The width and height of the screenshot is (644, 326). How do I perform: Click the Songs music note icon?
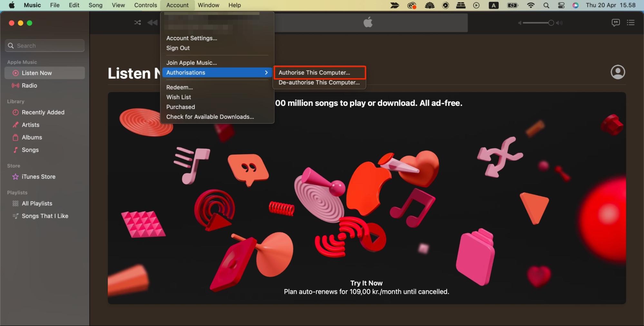pyautogui.click(x=15, y=150)
